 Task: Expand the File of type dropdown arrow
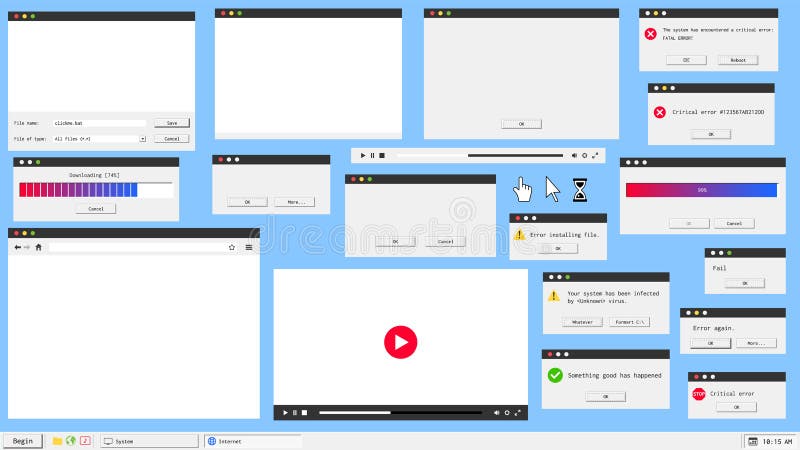tap(143, 139)
